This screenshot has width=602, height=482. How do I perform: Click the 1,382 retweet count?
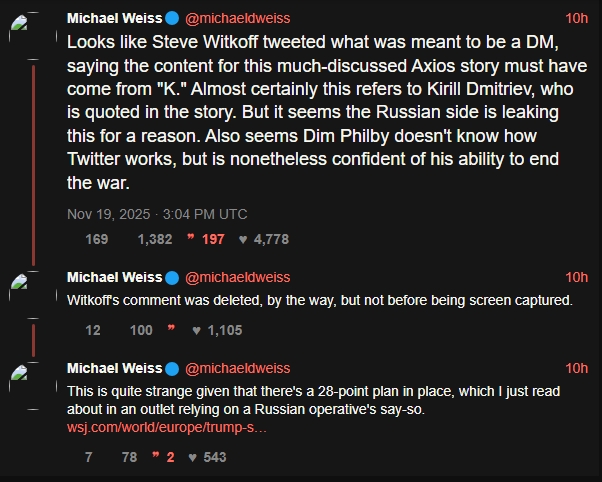pyautogui.click(x=154, y=239)
